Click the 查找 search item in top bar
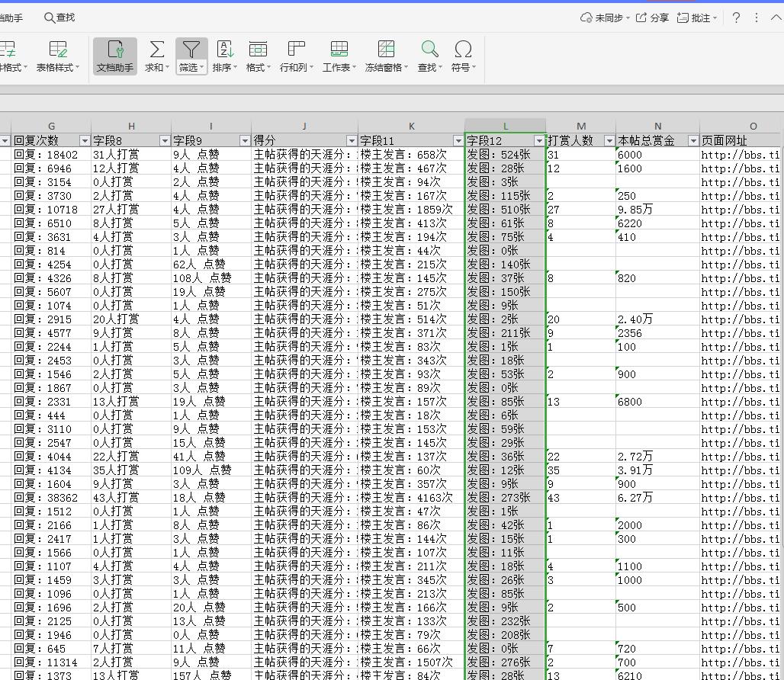The image size is (784, 680). [x=59, y=18]
